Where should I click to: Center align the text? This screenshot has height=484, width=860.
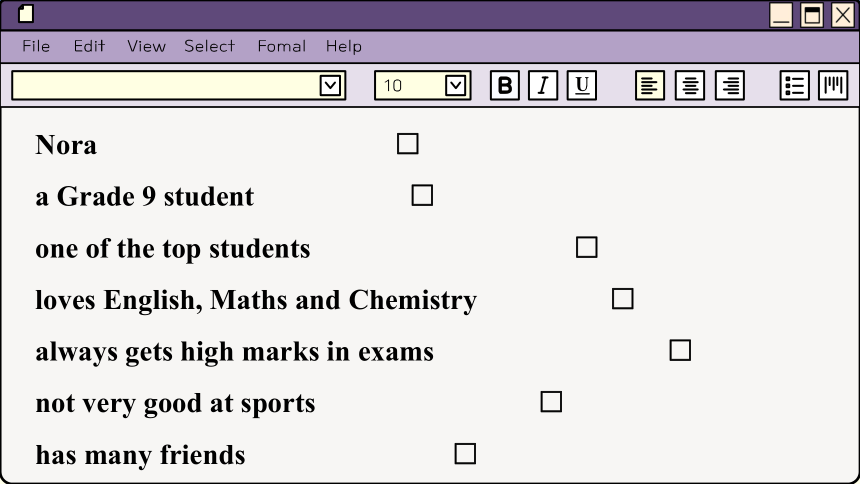[x=690, y=86]
